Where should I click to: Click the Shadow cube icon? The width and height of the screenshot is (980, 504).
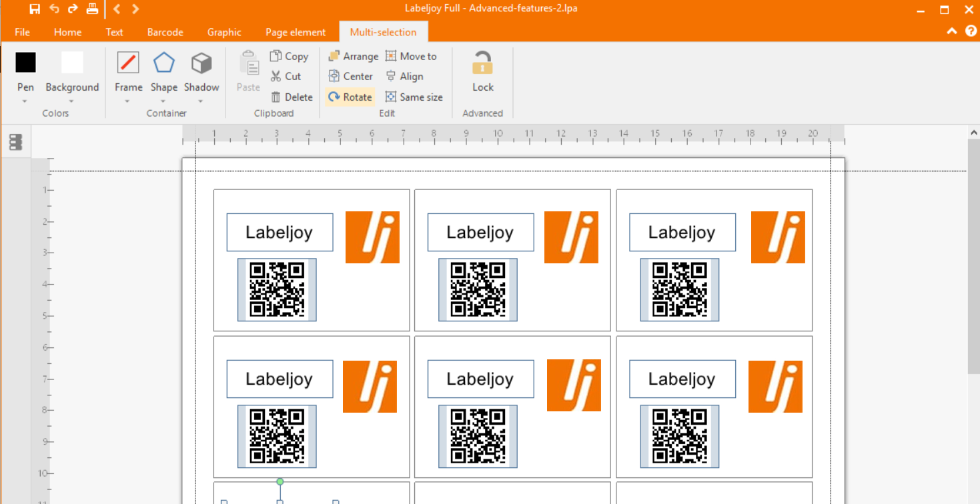point(201,63)
